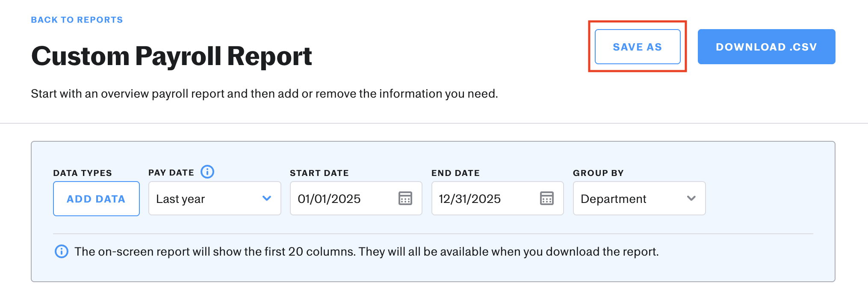Click the Back to Reports link

pos(77,20)
